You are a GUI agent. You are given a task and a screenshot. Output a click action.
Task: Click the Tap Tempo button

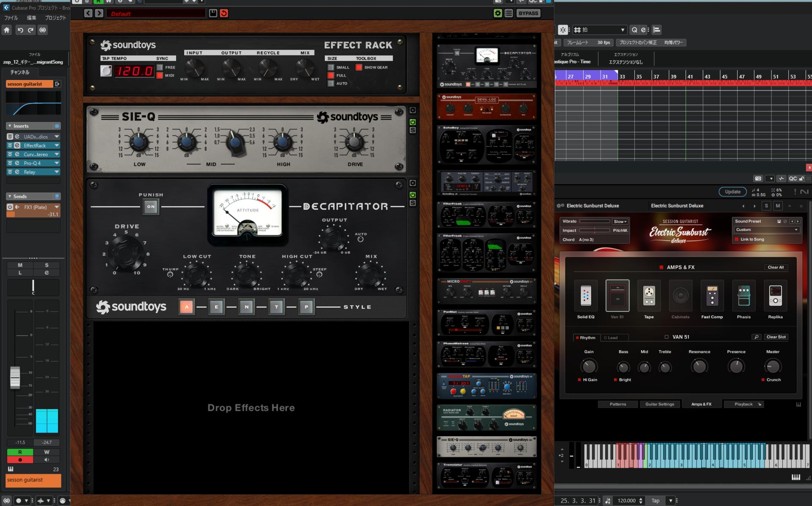tap(106, 71)
